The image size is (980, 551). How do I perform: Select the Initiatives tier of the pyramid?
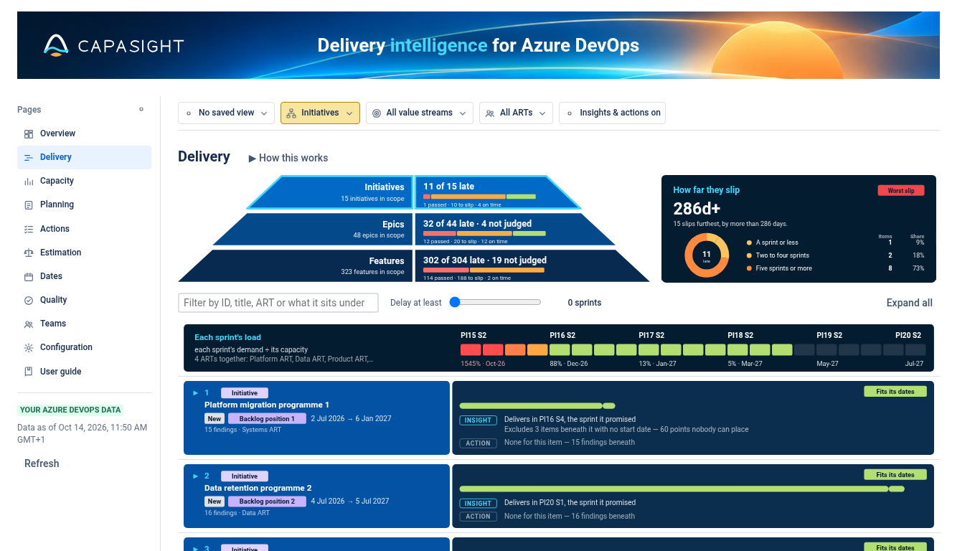click(x=414, y=192)
